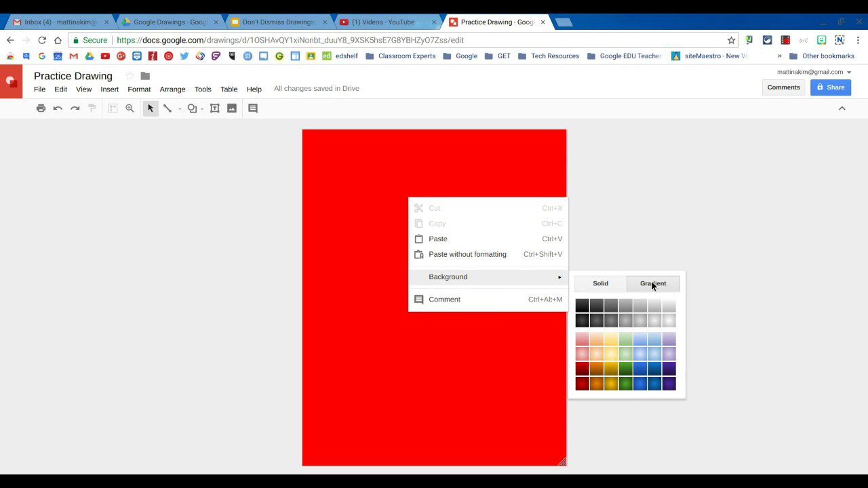Image resolution: width=868 pixels, height=488 pixels.
Task: Switch to the Gradient tab
Action: click(653, 283)
